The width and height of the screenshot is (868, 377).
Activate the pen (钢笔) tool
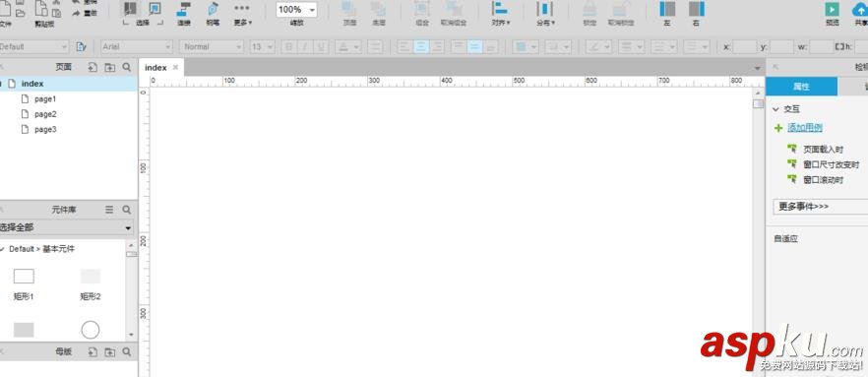(x=213, y=9)
